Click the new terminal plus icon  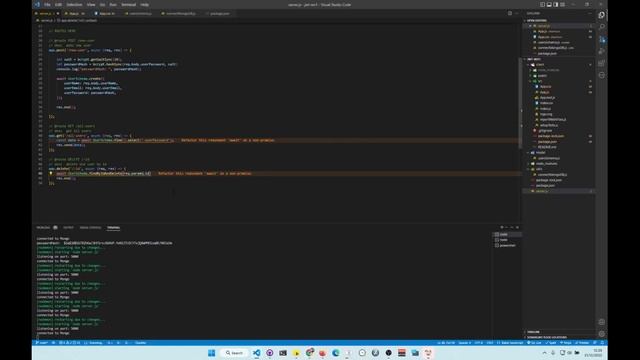point(502,227)
